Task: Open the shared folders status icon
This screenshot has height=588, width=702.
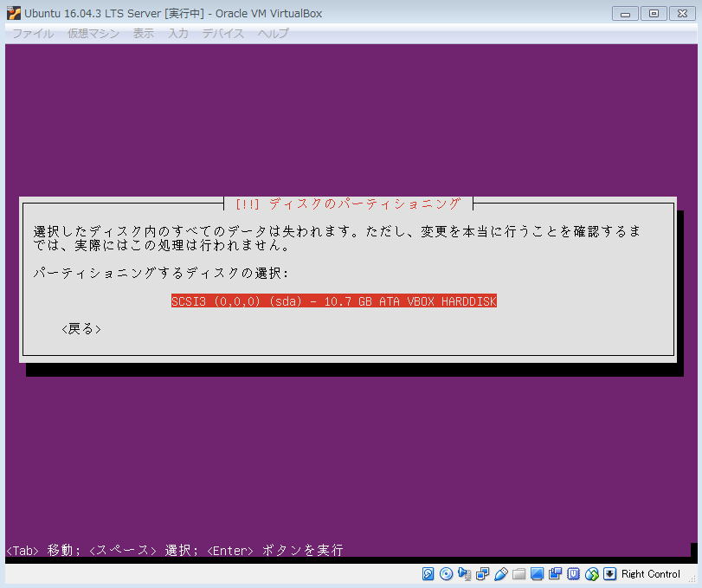Action: pyautogui.click(x=519, y=574)
